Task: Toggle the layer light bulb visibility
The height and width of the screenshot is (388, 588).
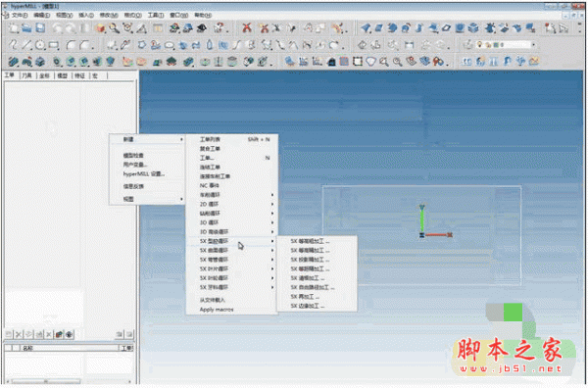Action: (x=479, y=45)
